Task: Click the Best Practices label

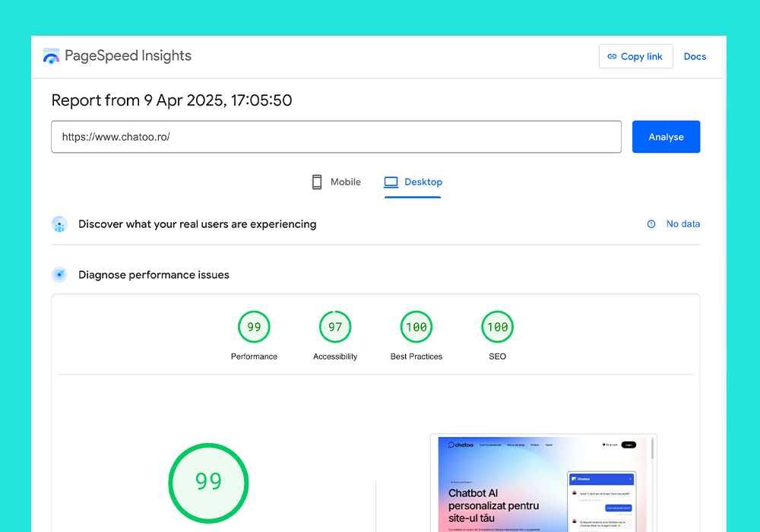Action: click(x=416, y=356)
